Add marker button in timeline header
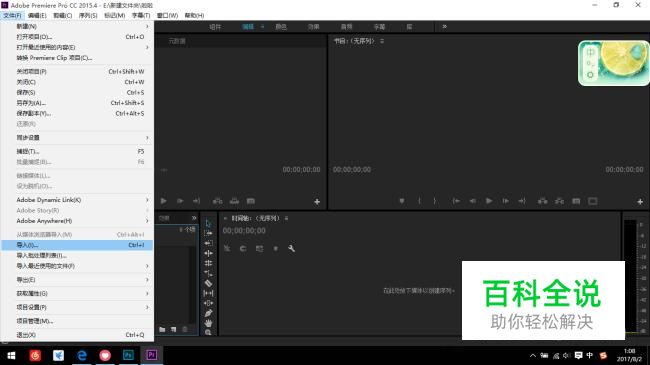The height and width of the screenshot is (365, 650). 275,248
